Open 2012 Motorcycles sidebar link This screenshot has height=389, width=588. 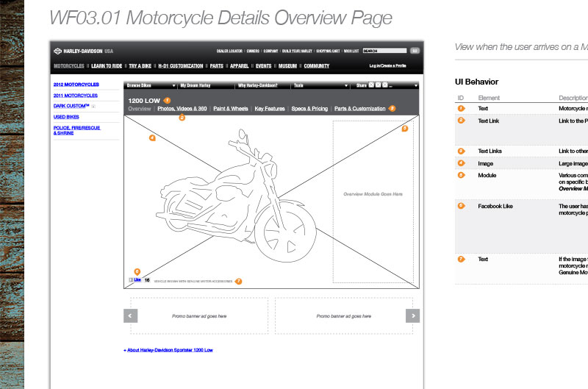click(x=76, y=85)
